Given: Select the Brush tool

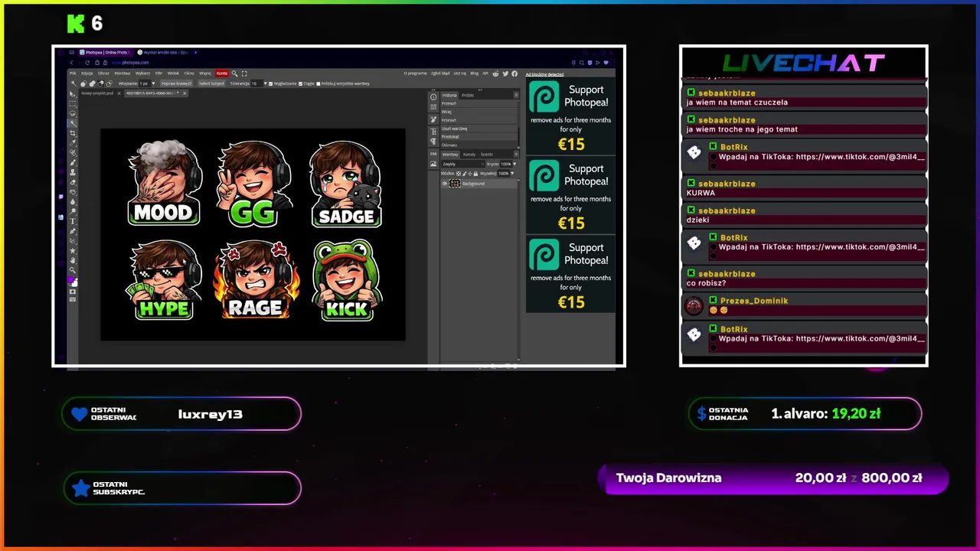Looking at the screenshot, I should (x=73, y=162).
